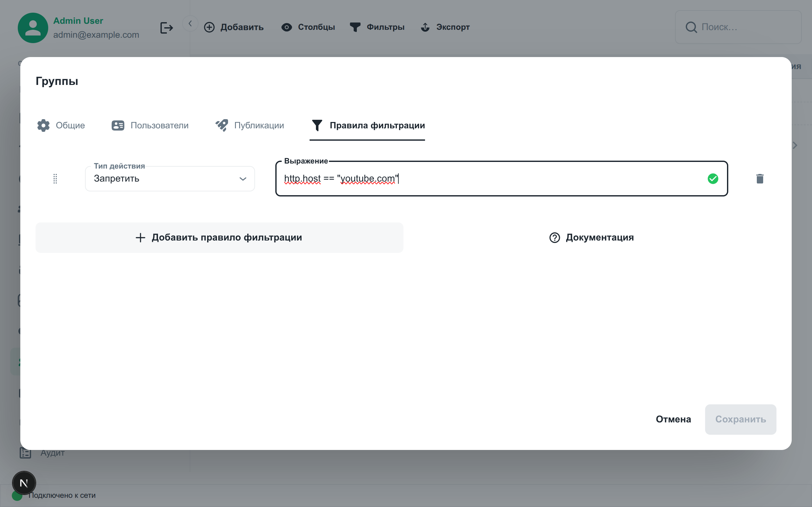Click the Экспорт export icon
Viewport: 812px width, 507px height.
coord(425,27)
